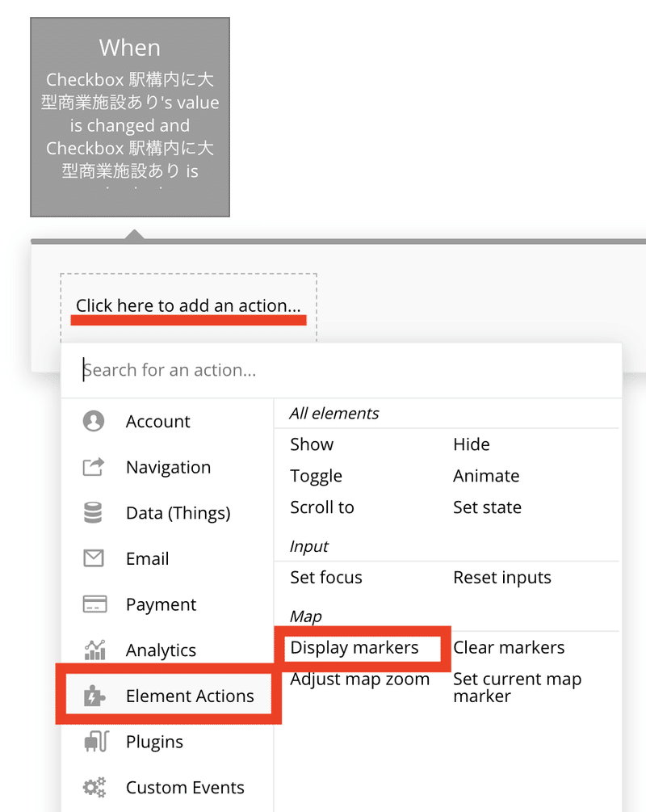Select the Scroll to action
Viewport: 646px width, 812px height.
322,507
